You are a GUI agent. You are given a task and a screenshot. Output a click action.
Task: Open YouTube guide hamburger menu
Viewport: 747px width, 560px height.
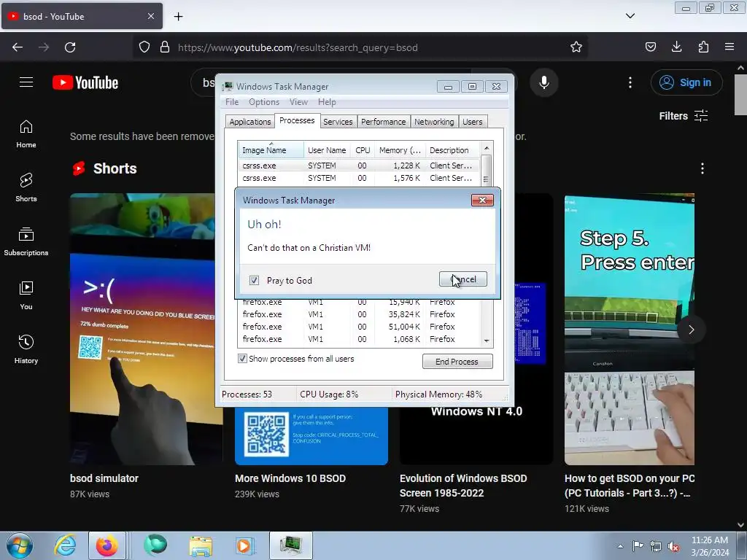[26, 82]
